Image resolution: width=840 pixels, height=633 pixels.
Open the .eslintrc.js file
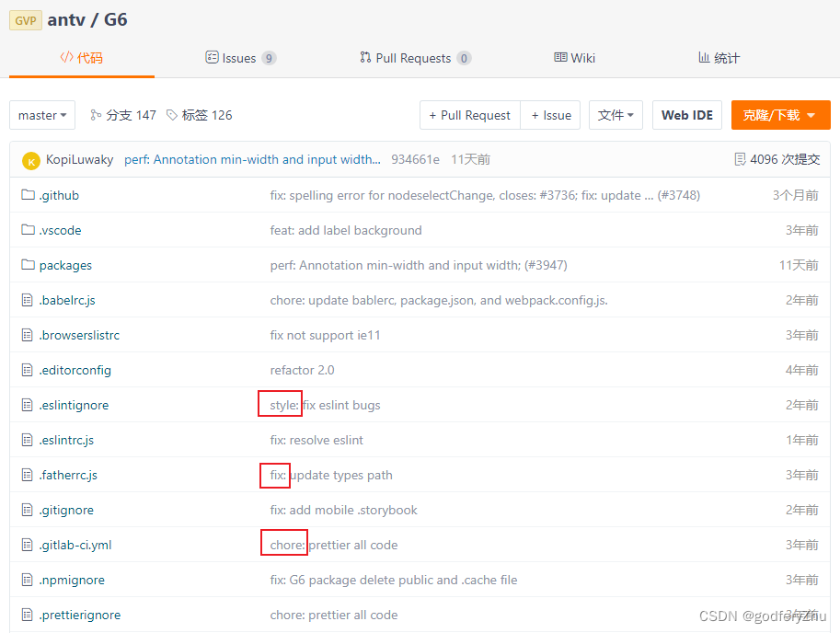tap(66, 440)
